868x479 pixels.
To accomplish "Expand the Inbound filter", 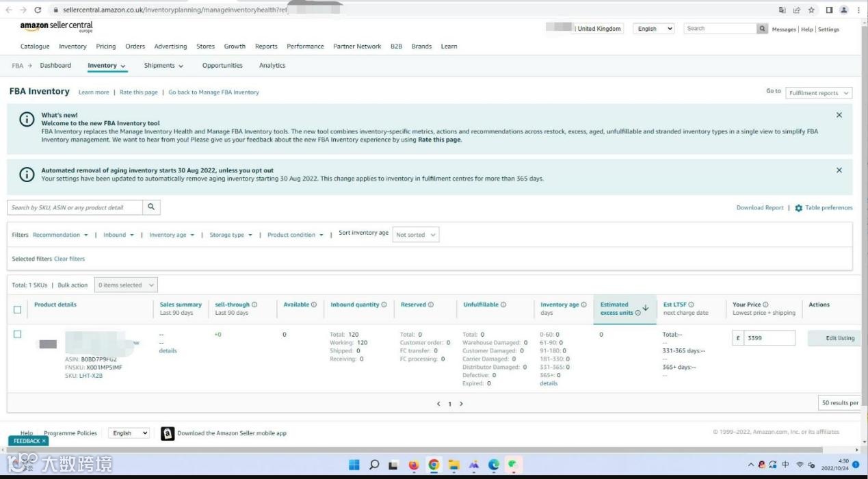I will pos(118,235).
